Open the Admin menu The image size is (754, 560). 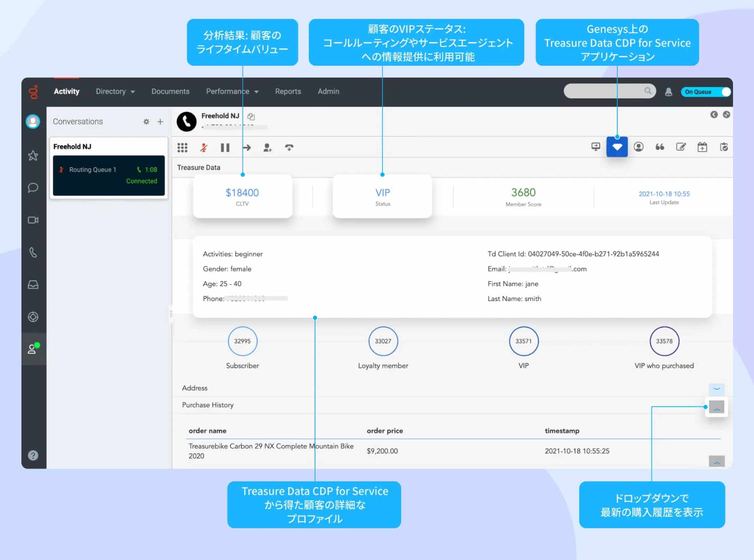point(328,91)
